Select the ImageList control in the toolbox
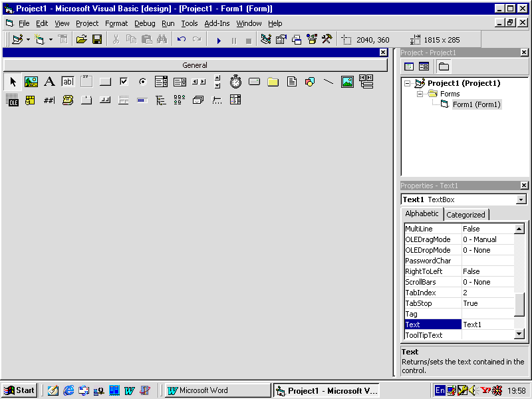532x399 pixels. tap(198, 100)
